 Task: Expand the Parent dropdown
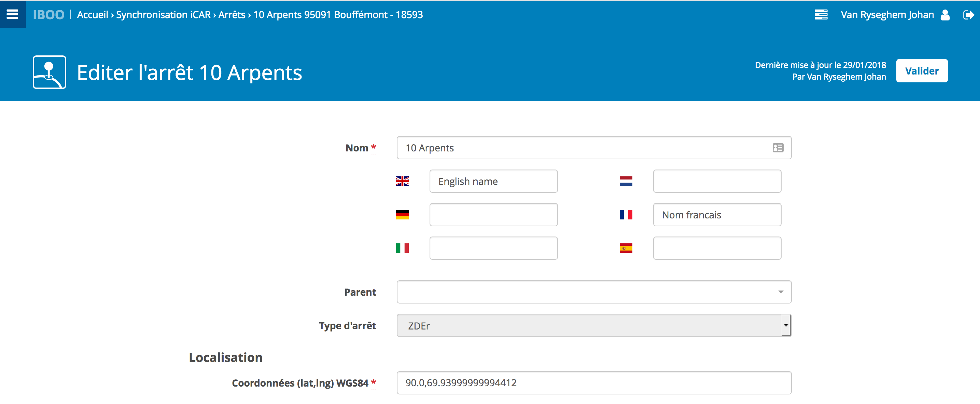pyautogui.click(x=593, y=292)
